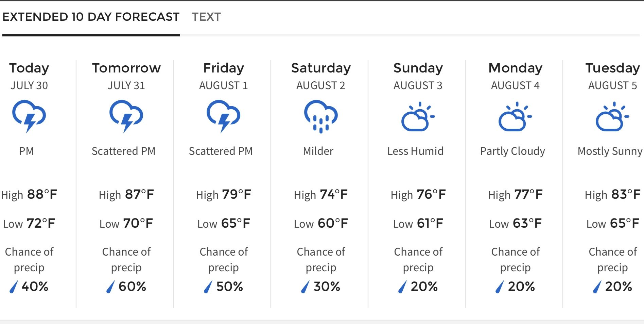The height and width of the screenshot is (324, 644).
Task: Click Tomorrow's thunderstorm icon for July 31
Action: (x=126, y=116)
